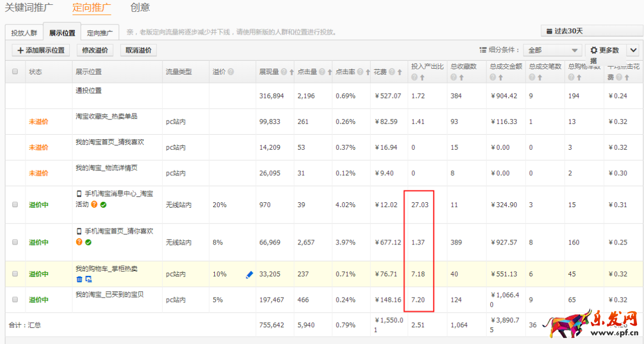Click the phone icon before 手机淘宝消息中心
644x344 pixels.
(78, 193)
